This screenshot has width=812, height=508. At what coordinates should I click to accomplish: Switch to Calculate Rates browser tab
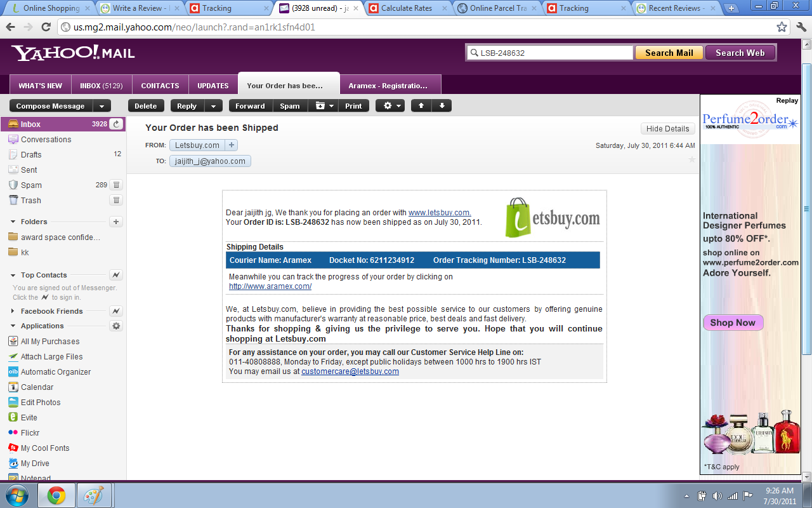(406, 8)
